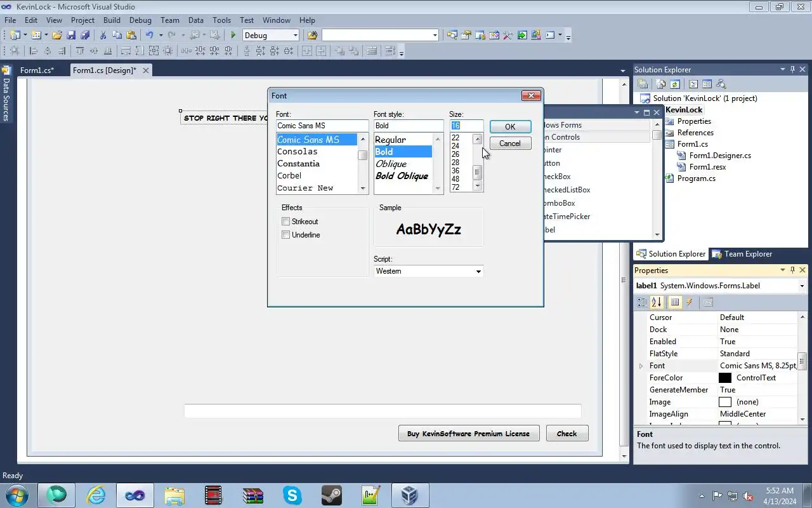Switch to the Team Explorer tab
The height and width of the screenshot is (508, 812).
(742, 254)
